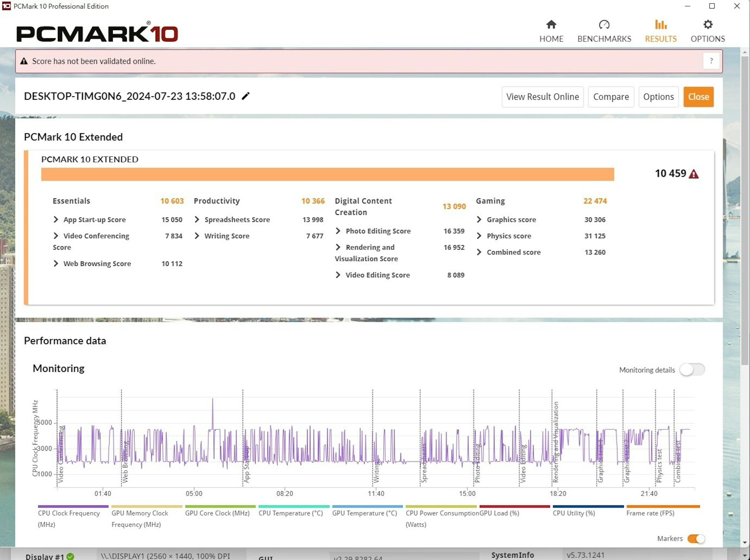
Task: Open the HOME tab
Action: (x=551, y=31)
